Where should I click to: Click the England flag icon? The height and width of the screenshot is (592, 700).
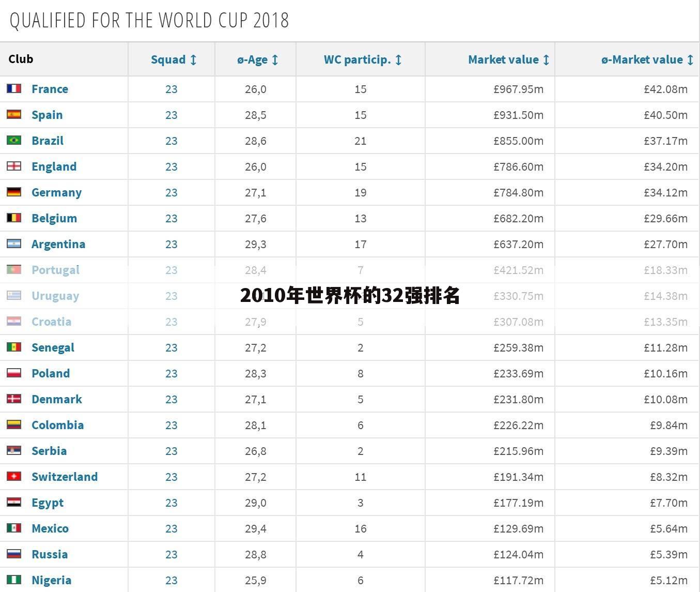click(14, 166)
